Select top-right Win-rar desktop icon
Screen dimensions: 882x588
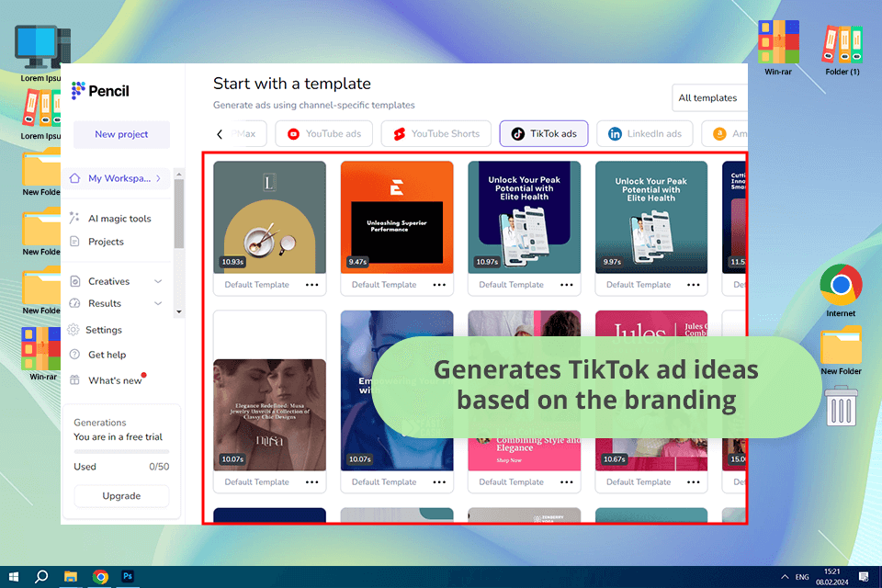778,48
